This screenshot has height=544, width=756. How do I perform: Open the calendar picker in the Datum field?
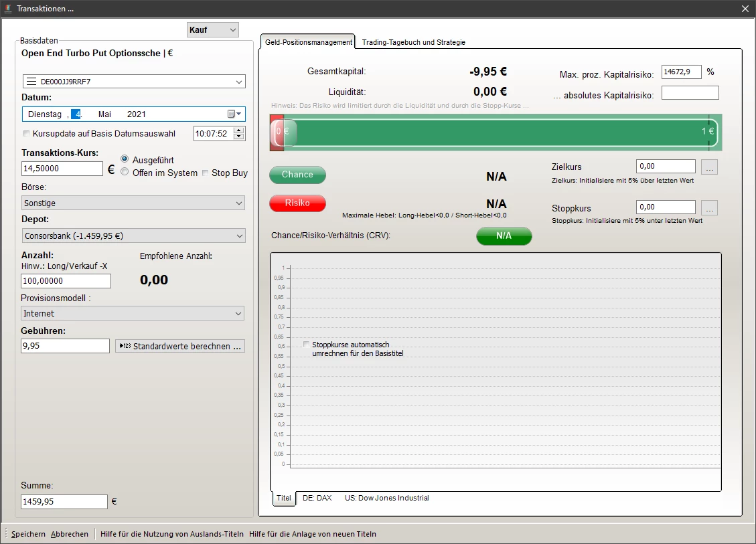pyautogui.click(x=234, y=114)
